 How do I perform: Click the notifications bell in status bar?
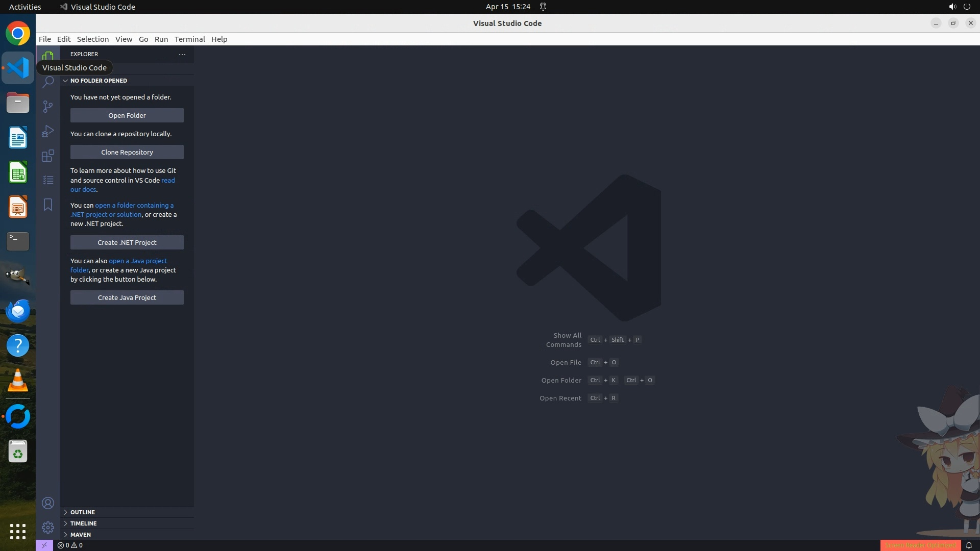click(x=969, y=545)
